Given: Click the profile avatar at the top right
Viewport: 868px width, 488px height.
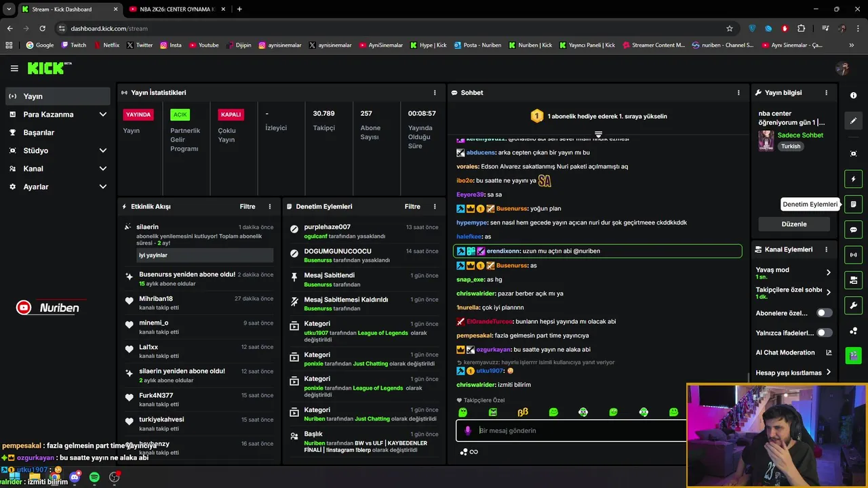Looking at the screenshot, I should (842, 68).
